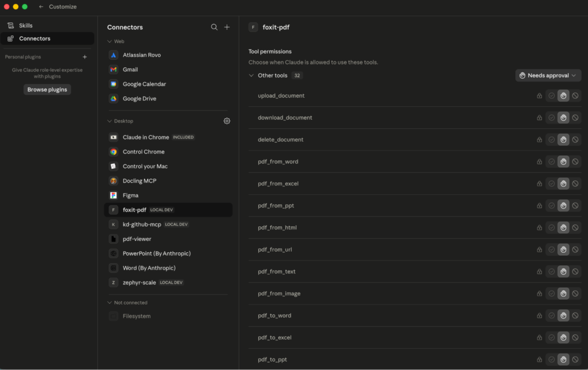This screenshot has height=370, width=588.
Task: Set upload_document to always allow
Action: [552, 96]
